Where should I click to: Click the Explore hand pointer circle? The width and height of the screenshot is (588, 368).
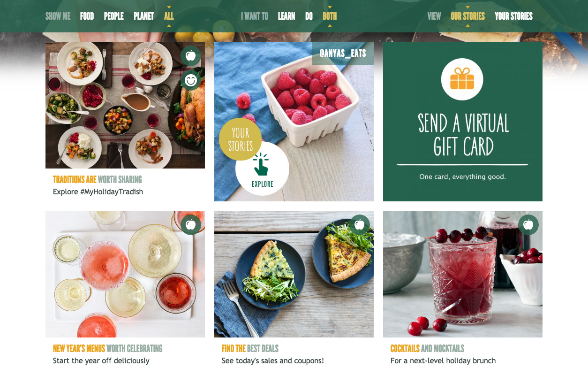pyautogui.click(x=262, y=169)
